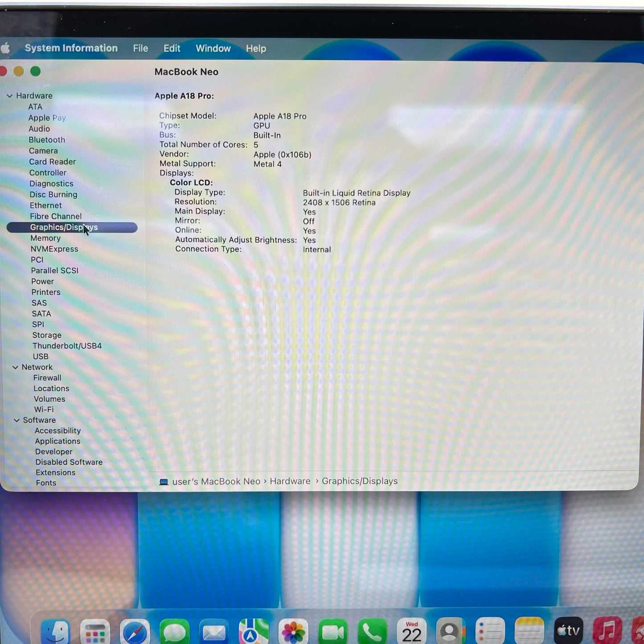Viewport: 644px width, 644px height.
Task: Open Calendar showing Wed 22
Action: coord(412,632)
